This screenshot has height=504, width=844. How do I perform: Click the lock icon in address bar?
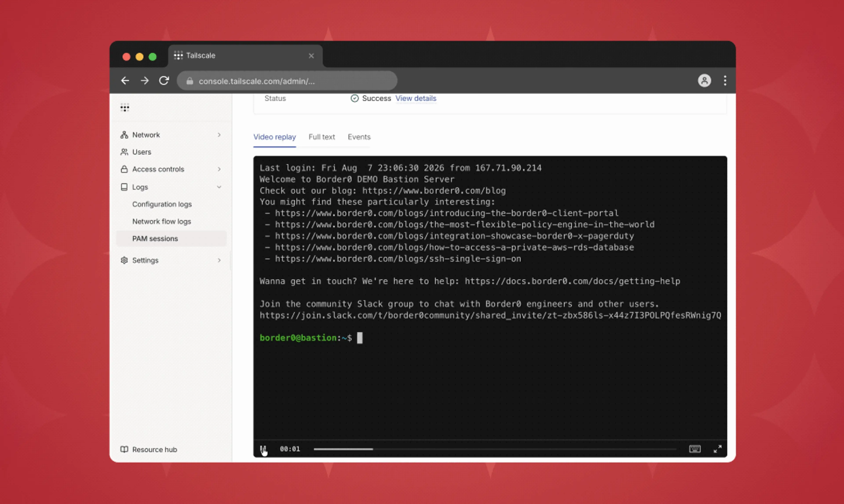pos(190,81)
